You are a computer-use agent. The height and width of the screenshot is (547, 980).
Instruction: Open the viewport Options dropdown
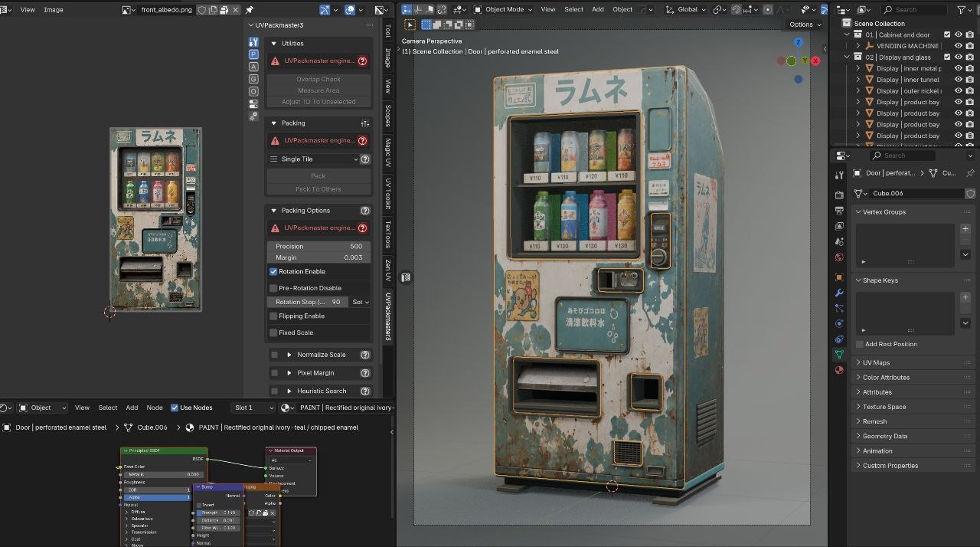click(x=804, y=25)
